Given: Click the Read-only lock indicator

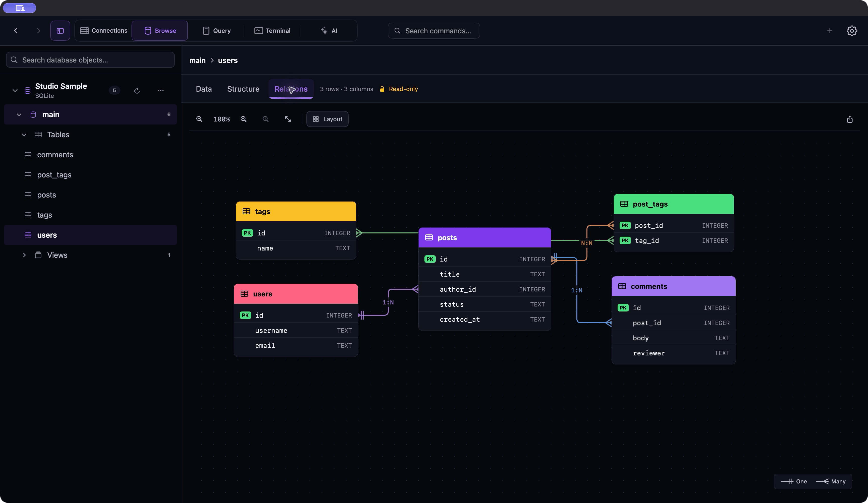Looking at the screenshot, I should tap(399, 89).
